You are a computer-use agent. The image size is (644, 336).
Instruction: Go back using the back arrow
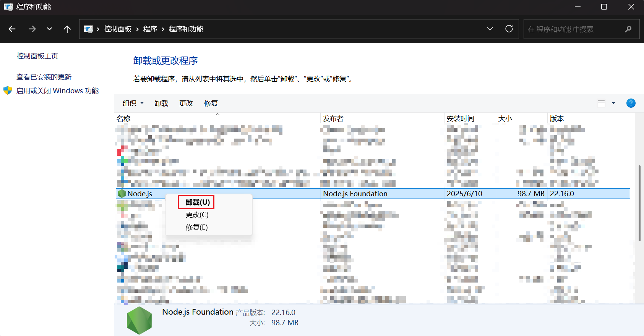(12, 29)
